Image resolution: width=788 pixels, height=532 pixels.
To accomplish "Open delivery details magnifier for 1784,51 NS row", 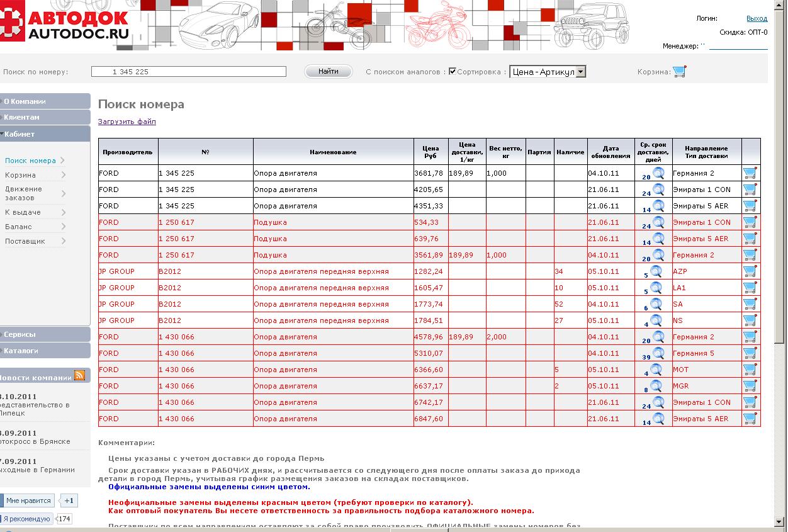I will (656, 320).
